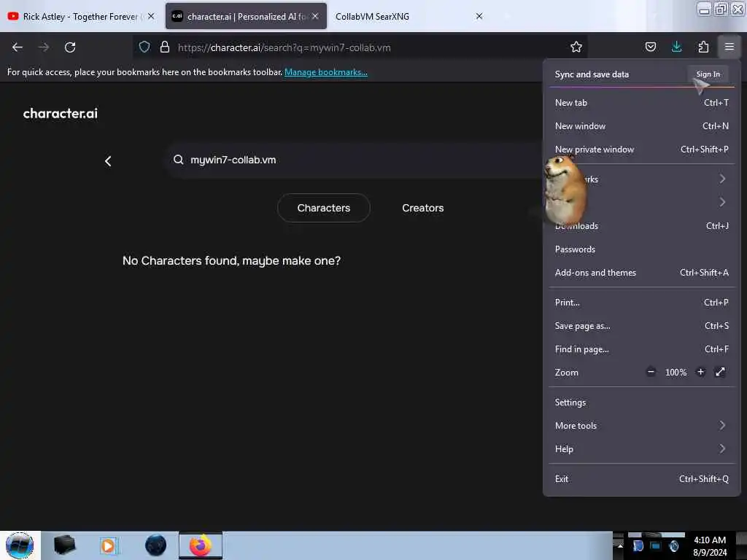Choose New tab from the menu
This screenshot has width=747, height=560.
pyautogui.click(x=641, y=103)
